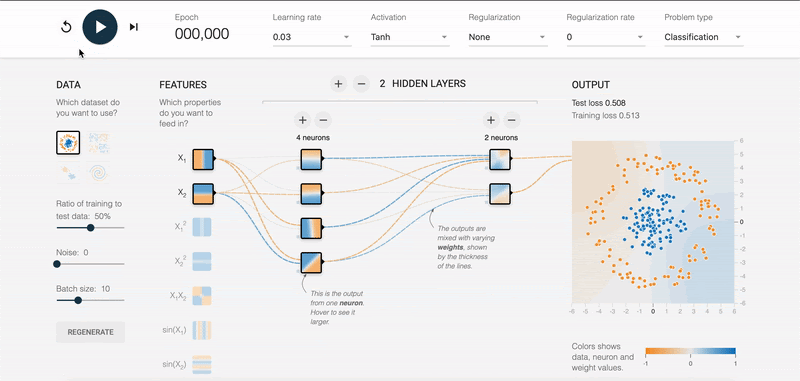Click the DATA heading
800x381 pixels.
(68, 85)
